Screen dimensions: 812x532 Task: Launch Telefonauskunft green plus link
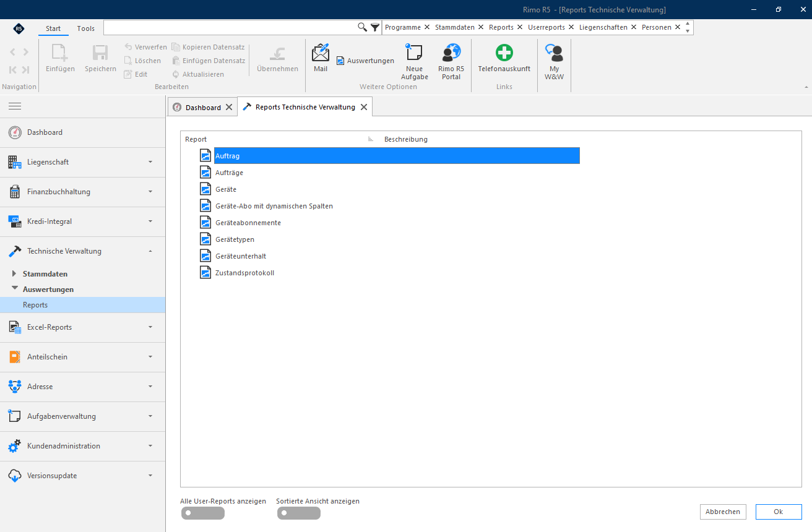[x=504, y=58]
